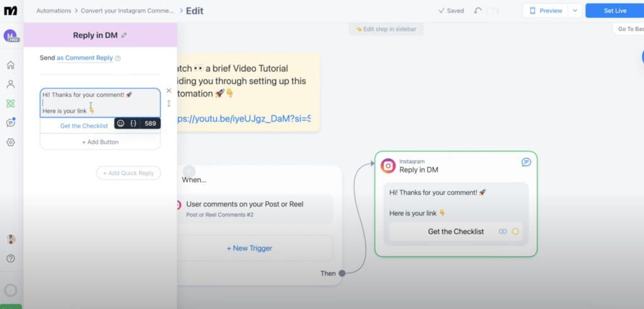Click the Get the Checklist button in sidebar
The width and height of the screenshot is (644, 309).
(x=84, y=126)
